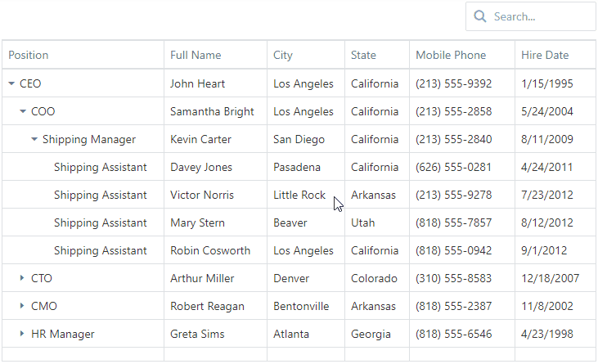The image size is (598, 364).
Task: Click Robin Cosworth's hire date 9/1/2012
Action: click(544, 250)
